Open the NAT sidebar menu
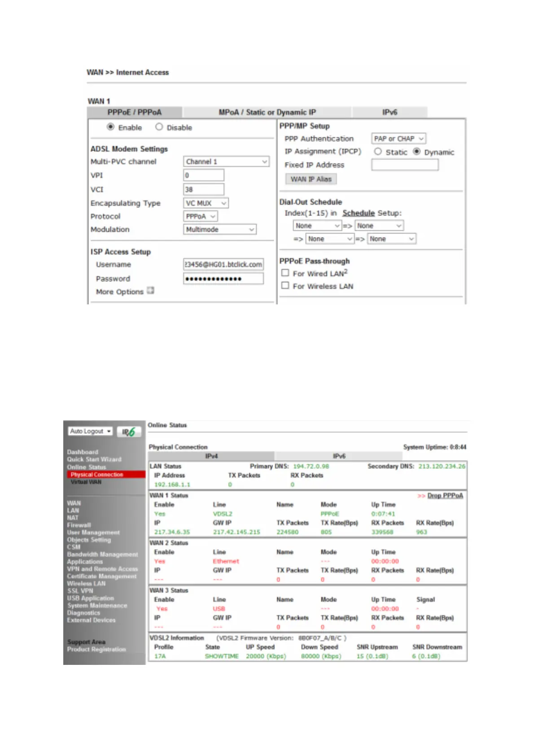The height and width of the screenshot is (756, 534). 73,518
